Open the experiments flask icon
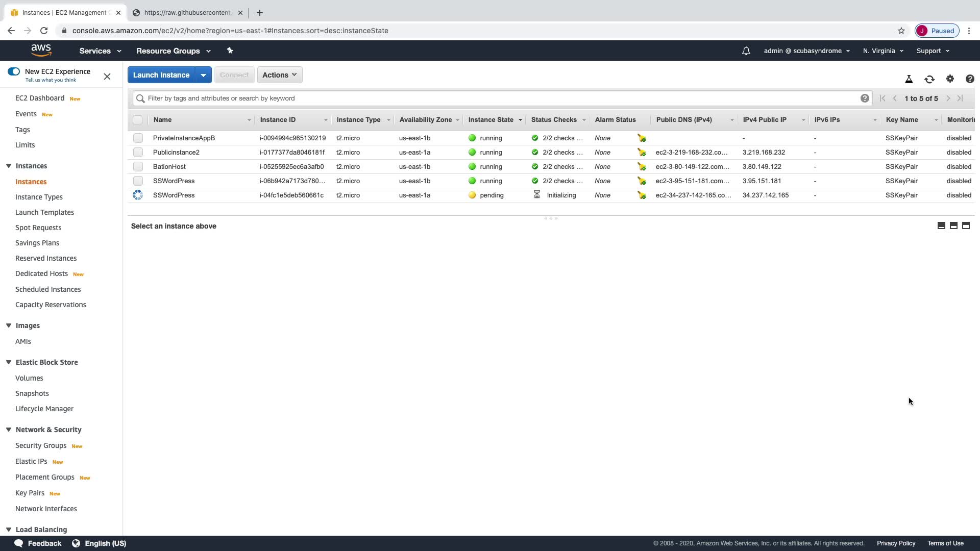Image resolution: width=980 pixels, height=551 pixels. coord(909,79)
